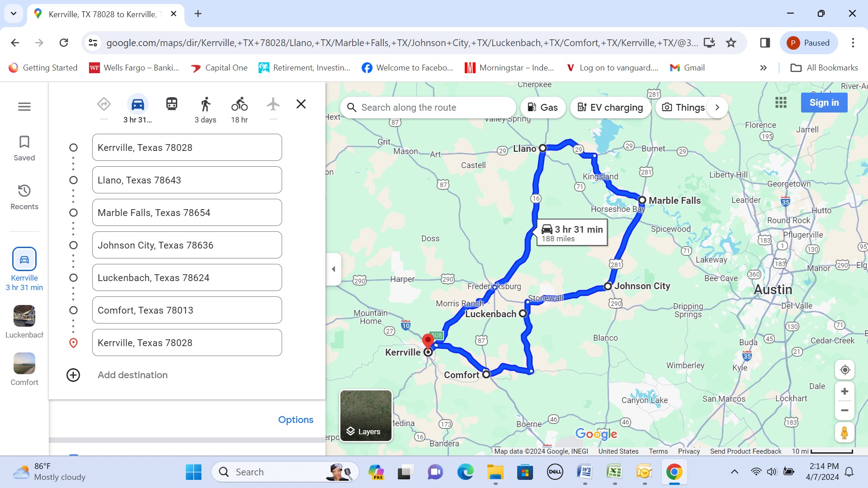Toggle the Chrome side panel

pos(765,43)
